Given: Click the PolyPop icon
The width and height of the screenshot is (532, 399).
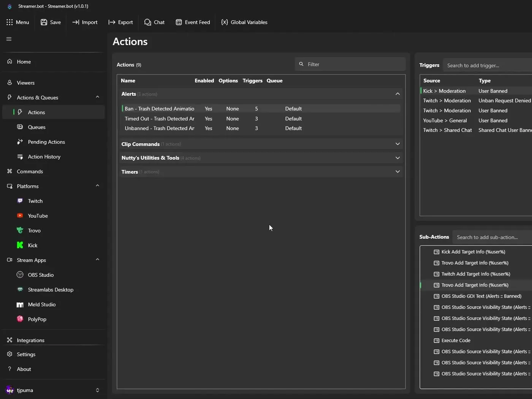Looking at the screenshot, I should point(20,319).
